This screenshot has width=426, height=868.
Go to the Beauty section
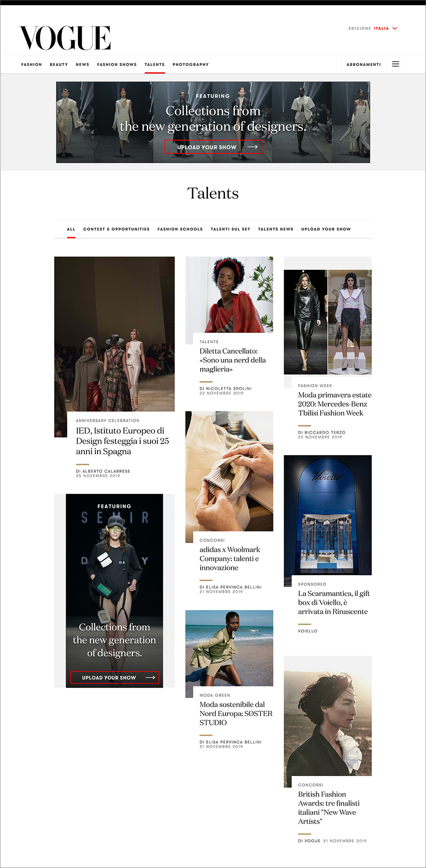click(59, 65)
